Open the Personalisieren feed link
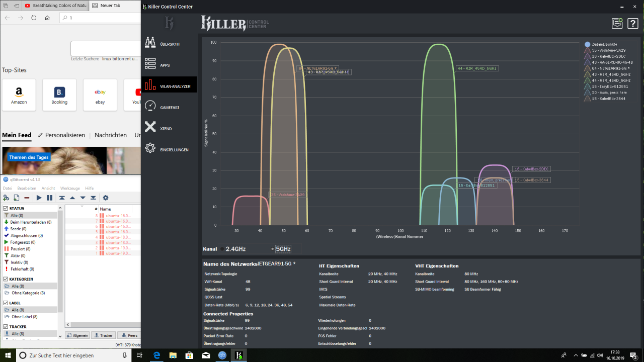Image resolution: width=644 pixels, height=362 pixels. (62, 135)
